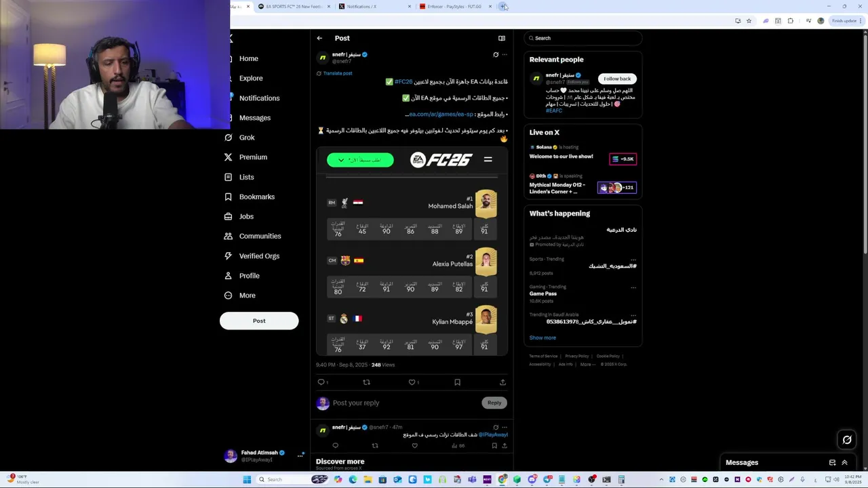Click the Communities people icon
This screenshot has height=488, width=868.
point(229,236)
